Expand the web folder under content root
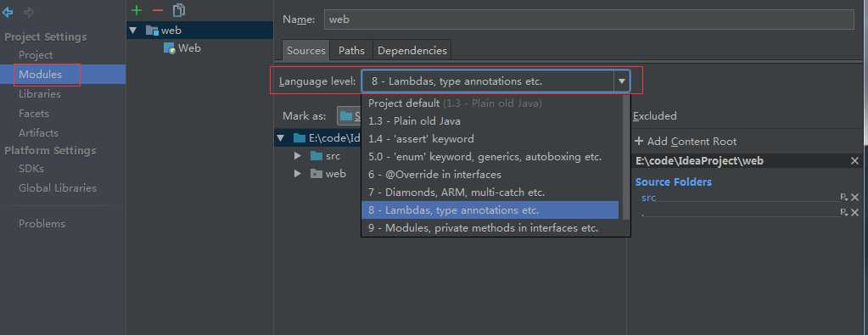The width and height of the screenshot is (868, 335). 298,174
